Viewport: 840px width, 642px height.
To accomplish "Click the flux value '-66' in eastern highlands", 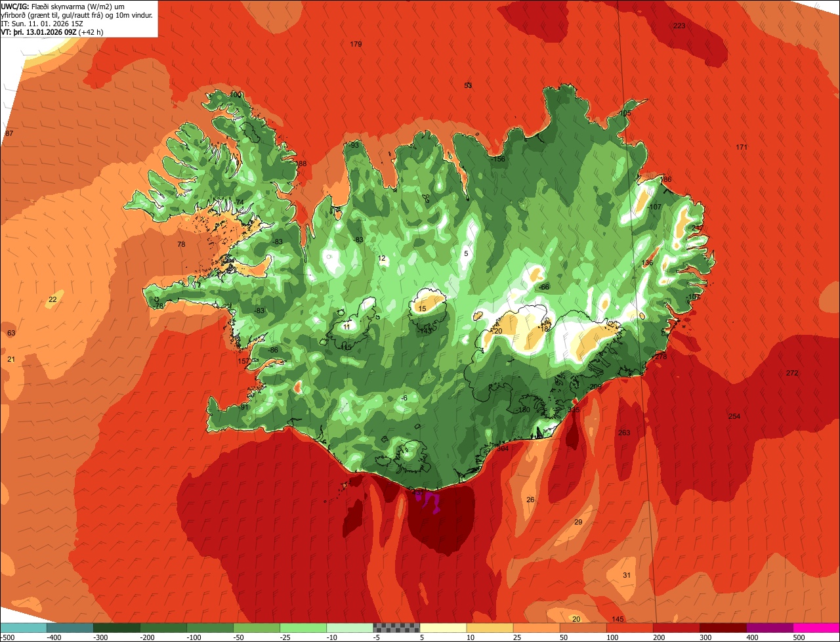I will [x=544, y=287].
